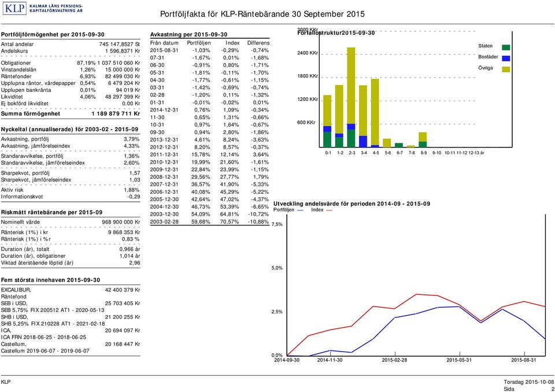
Task: Click the '7,5%' y-axis label
Action: click(277, 224)
